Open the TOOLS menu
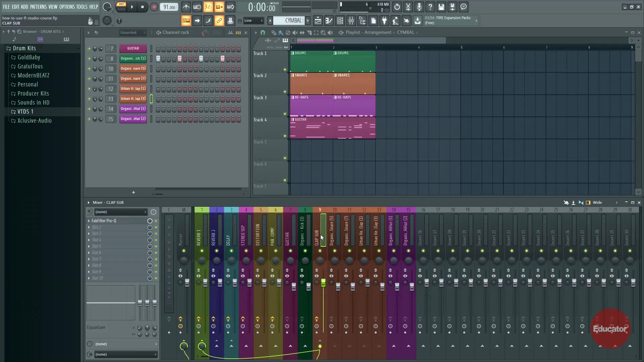Screen dimensions: 644x362 pyautogui.click(x=82, y=7)
